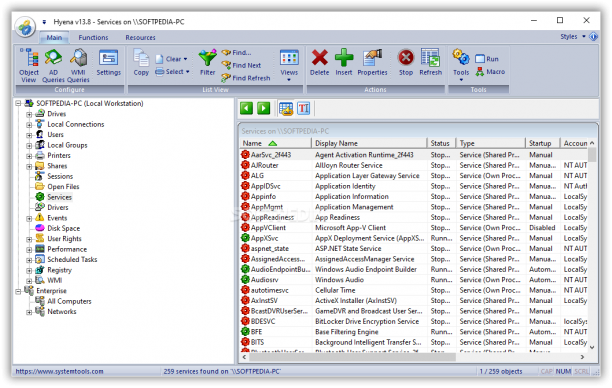
Task: Expand the Registry tree node
Action: coord(29,271)
